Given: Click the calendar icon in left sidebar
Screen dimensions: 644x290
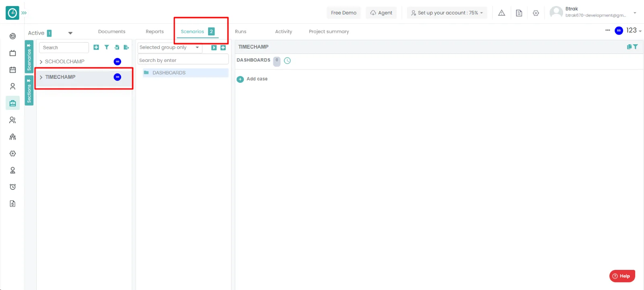Looking at the screenshot, I should [x=13, y=70].
